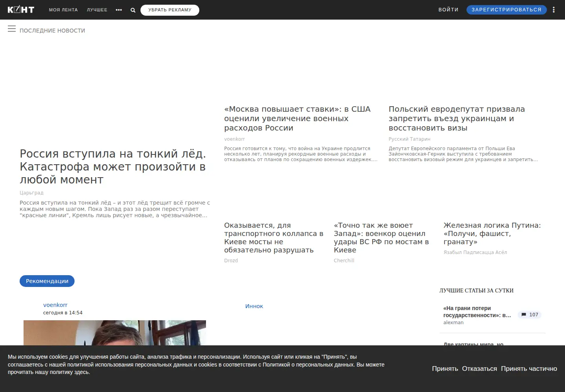
Task: Click summary text 'Россия готовится к тому'
Action: coord(301,154)
